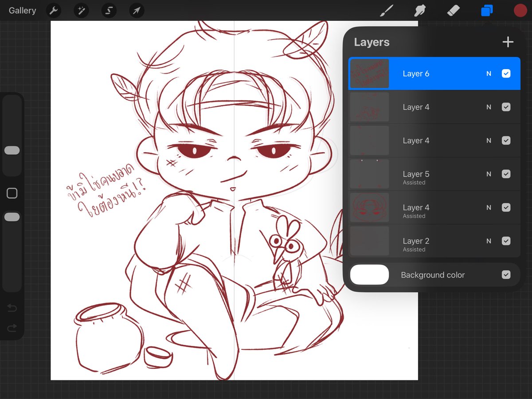Tap the Layer 6 thumbnail
The width and height of the screenshot is (532, 399).
[x=369, y=74]
